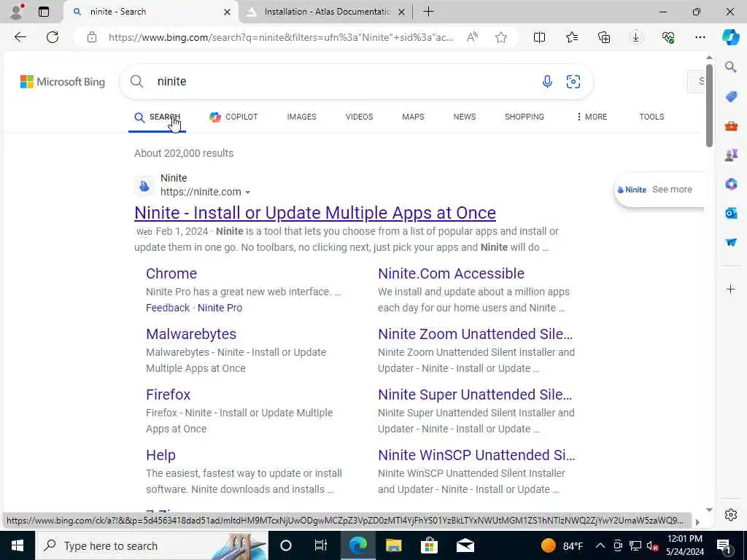The width and height of the screenshot is (747, 560).
Task: Focus the Windows taskbar search box
Action: click(152, 545)
